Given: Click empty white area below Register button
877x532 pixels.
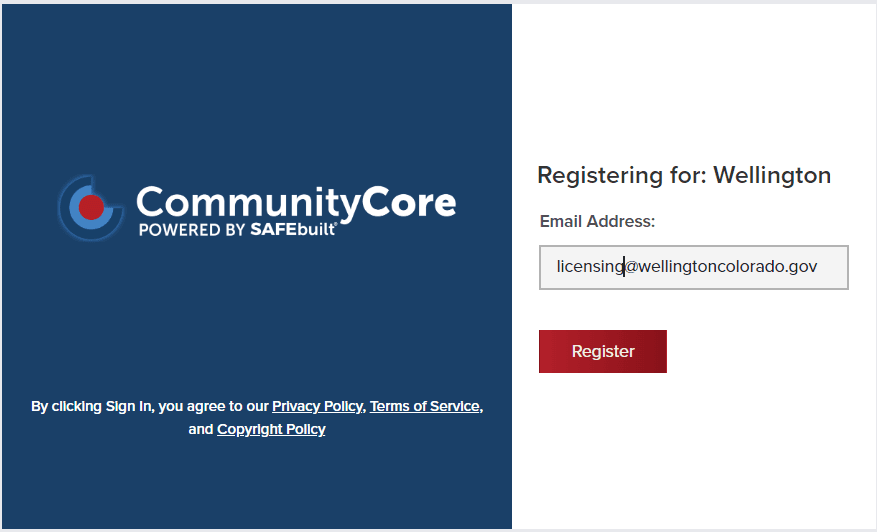Looking at the screenshot, I should click(694, 450).
